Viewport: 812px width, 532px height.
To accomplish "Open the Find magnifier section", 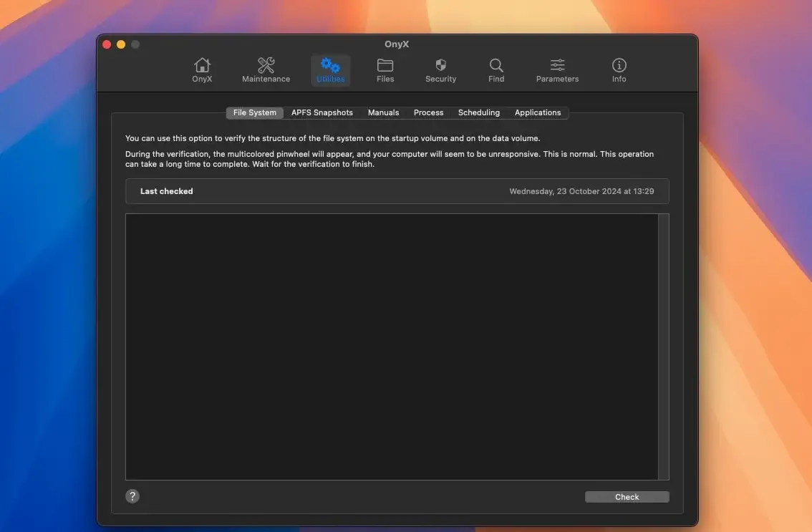I will click(x=496, y=70).
